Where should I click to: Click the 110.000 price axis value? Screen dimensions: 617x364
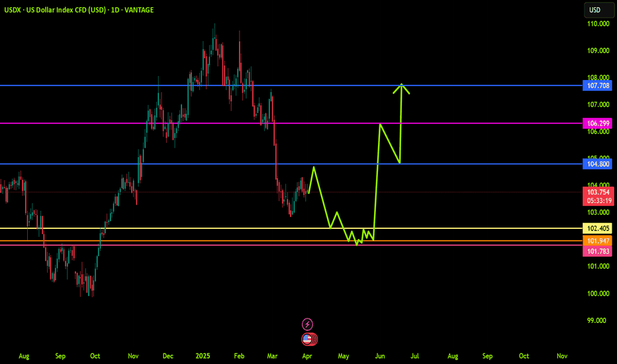point(598,24)
